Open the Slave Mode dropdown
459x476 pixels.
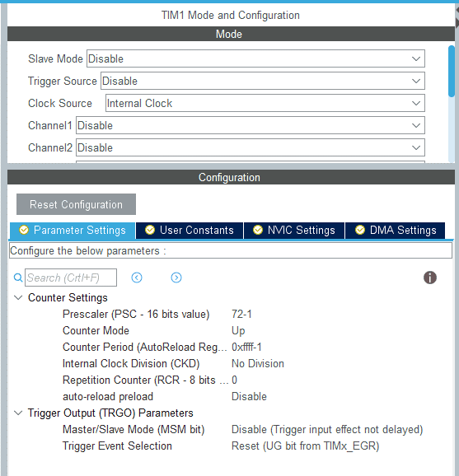(255, 58)
